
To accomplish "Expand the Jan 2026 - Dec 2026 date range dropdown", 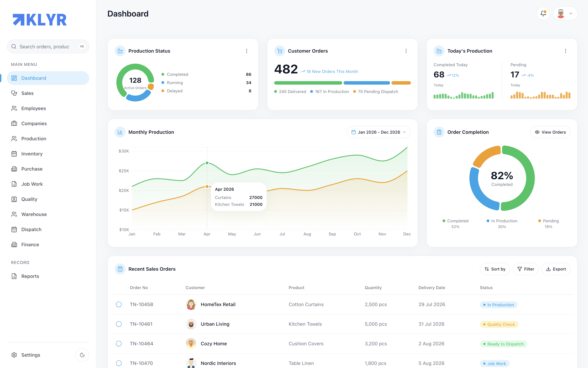I will (379, 132).
